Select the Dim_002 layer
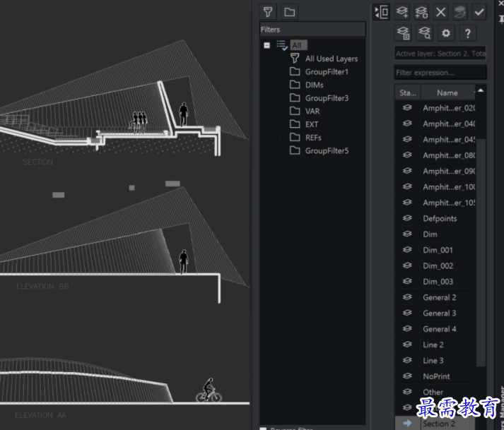 [438, 266]
